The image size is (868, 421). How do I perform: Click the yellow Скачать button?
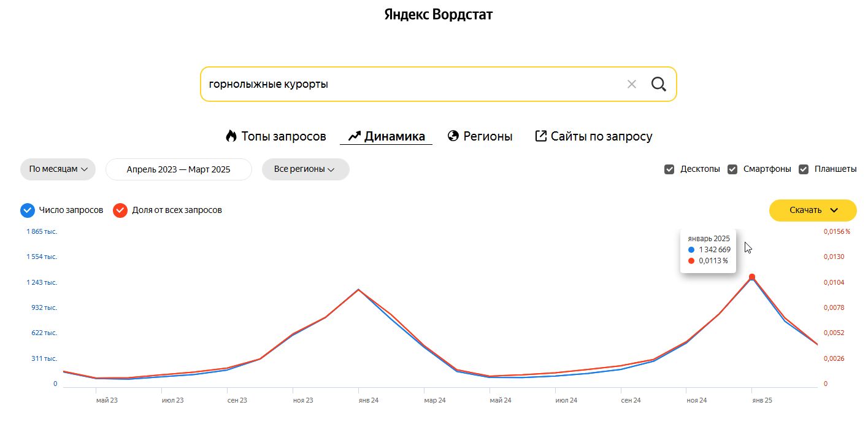click(805, 210)
